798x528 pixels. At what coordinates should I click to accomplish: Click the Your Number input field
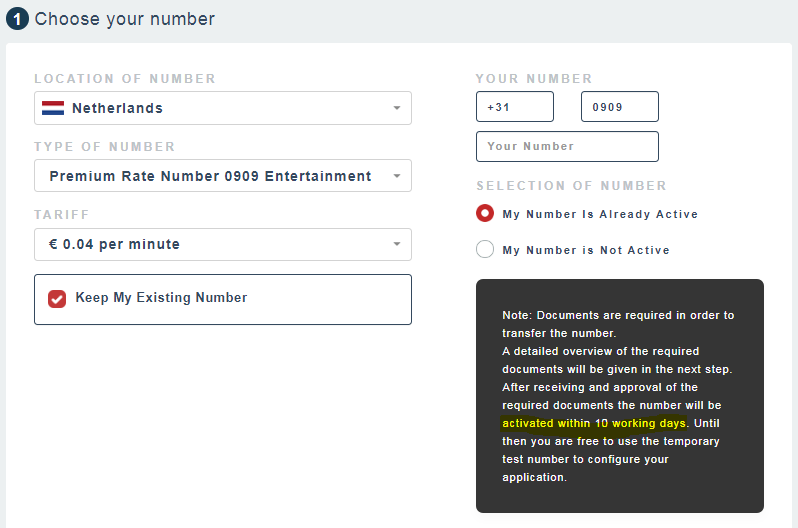point(567,147)
